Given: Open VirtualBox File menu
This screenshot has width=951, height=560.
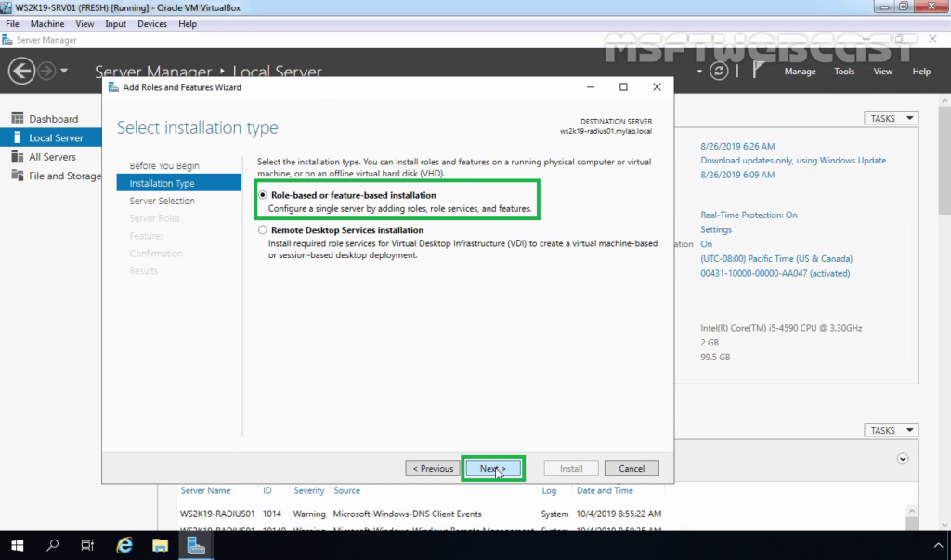Looking at the screenshot, I should [12, 23].
